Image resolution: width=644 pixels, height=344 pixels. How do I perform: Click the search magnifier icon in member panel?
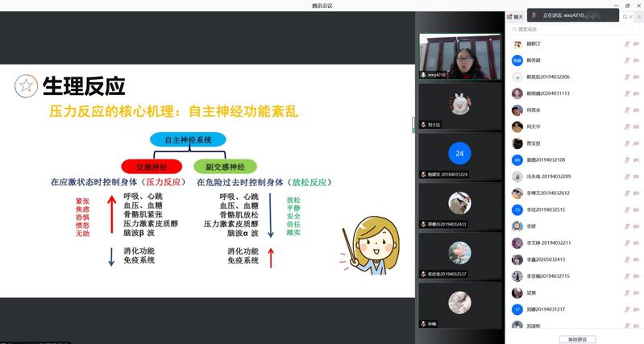click(513, 29)
